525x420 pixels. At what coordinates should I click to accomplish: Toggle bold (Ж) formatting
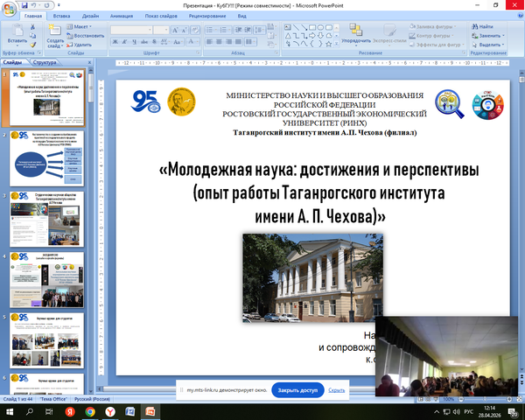click(x=115, y=43)
